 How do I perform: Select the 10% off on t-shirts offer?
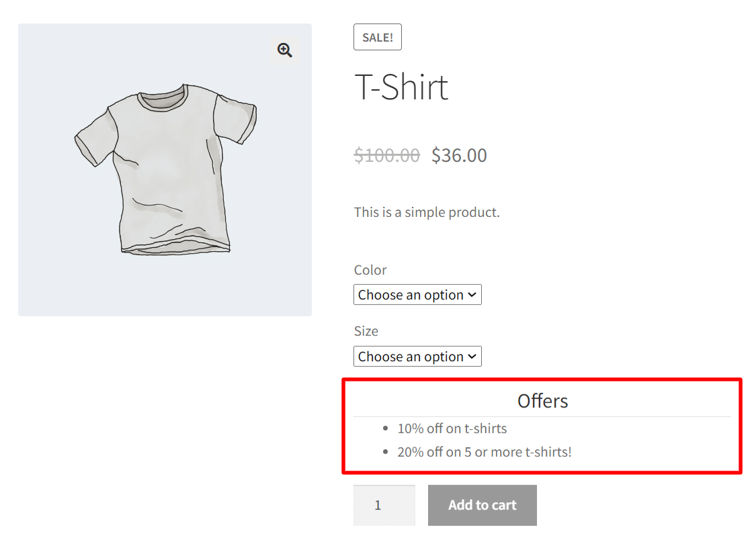click(x=452, y=428)
